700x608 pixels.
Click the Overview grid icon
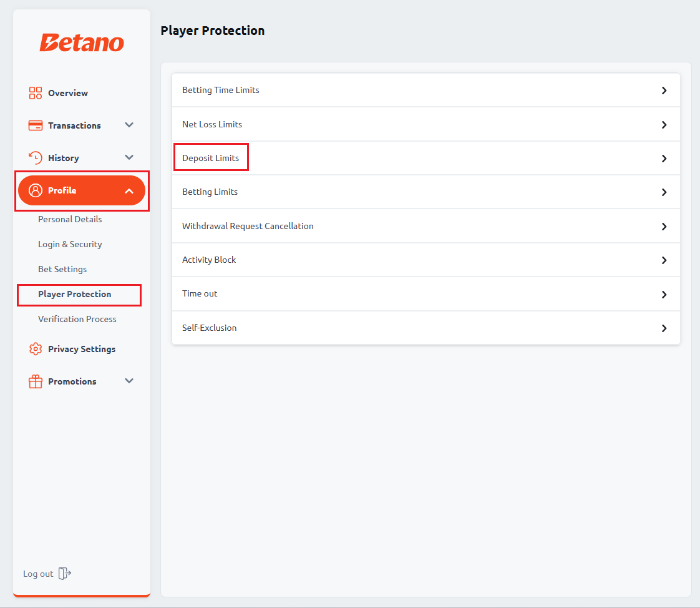coord(36,93)
